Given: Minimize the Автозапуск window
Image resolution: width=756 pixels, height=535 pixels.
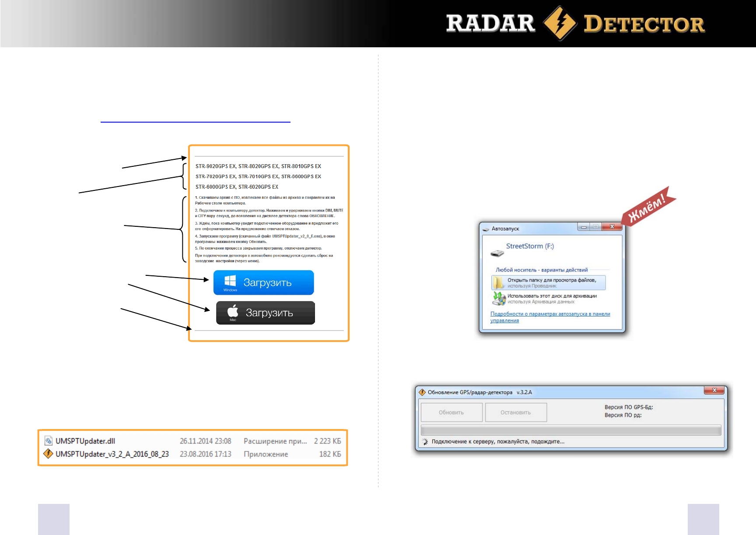Looking at the screenshot, I should [x=584, y=227].
